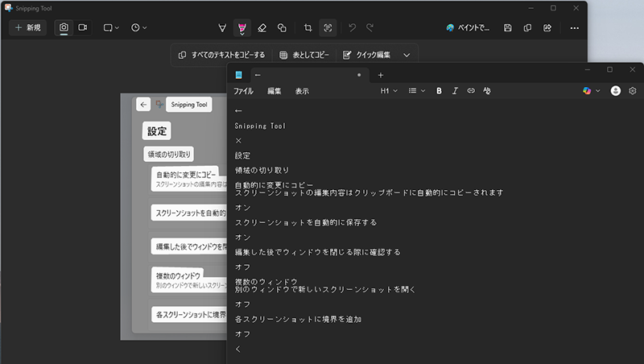Click the redo arrow in Snipping Tool
The height and width of the screenshot is (364, 644).
tap(370, 27)
